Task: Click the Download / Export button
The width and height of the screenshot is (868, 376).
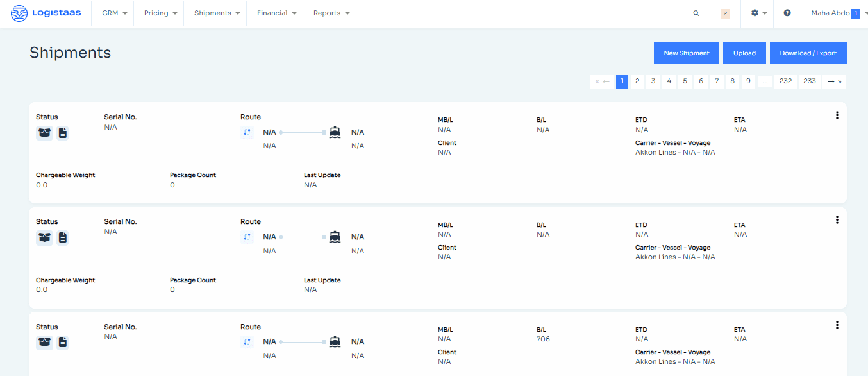Action: [808, 53]
